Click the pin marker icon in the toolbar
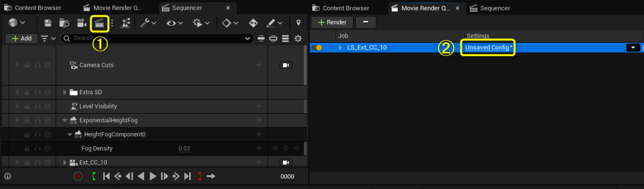This screenshot has height=189, width=644. pyautogui.click(x=298, y=23)
